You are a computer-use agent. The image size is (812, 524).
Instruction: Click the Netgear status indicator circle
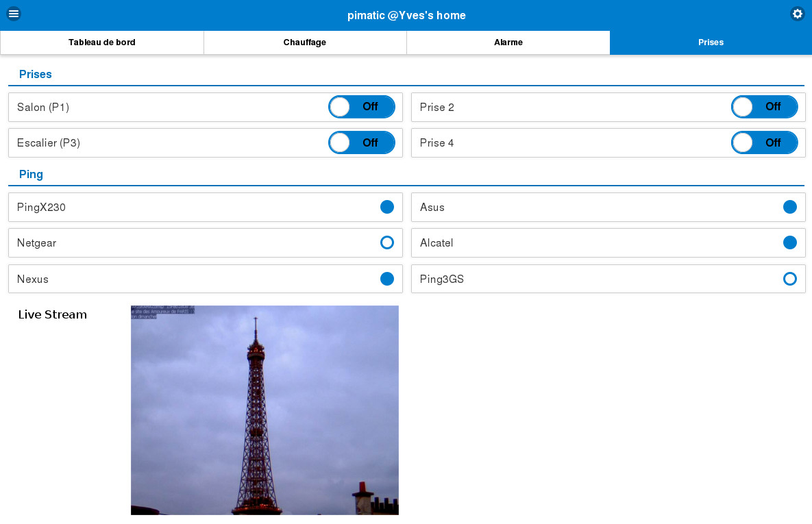[387, 242]
